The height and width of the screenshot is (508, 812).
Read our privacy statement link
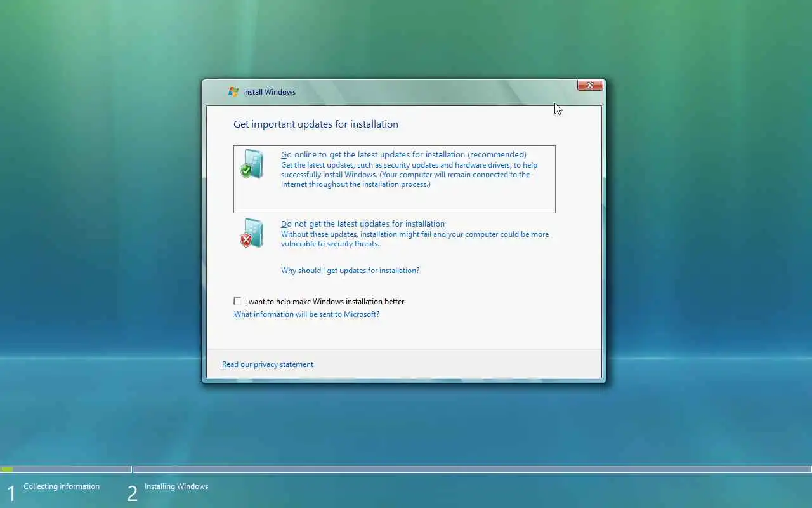coord(268,364)
